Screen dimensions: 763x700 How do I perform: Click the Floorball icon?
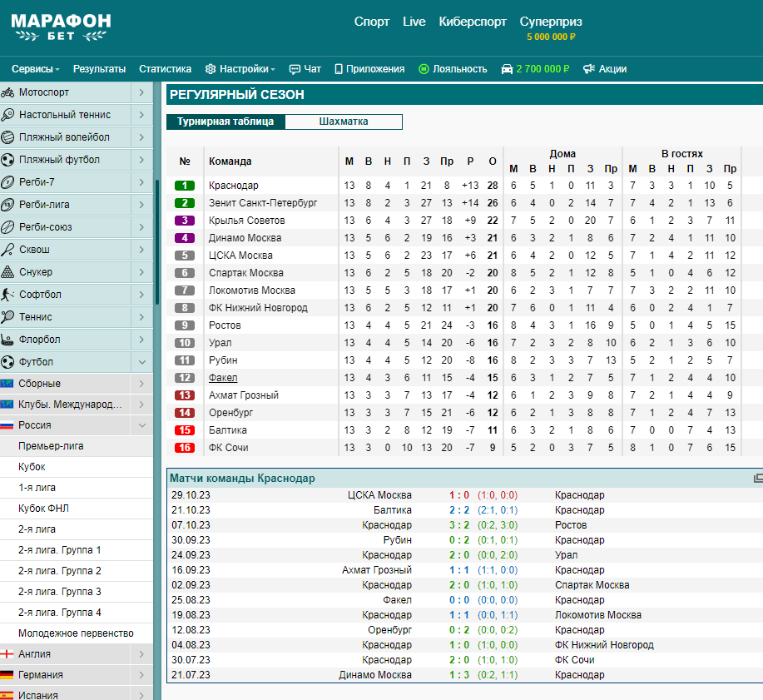click(7, 340)
